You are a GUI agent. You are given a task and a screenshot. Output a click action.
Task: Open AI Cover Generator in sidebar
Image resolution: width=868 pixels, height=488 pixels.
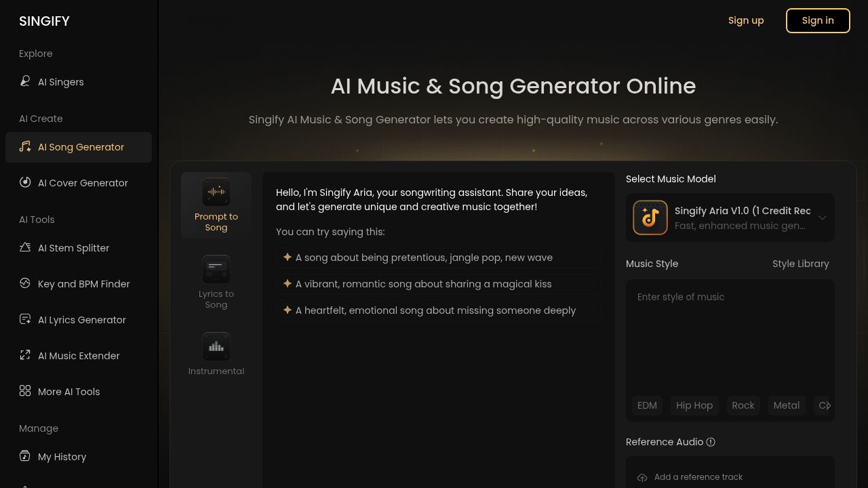point(79,183)
